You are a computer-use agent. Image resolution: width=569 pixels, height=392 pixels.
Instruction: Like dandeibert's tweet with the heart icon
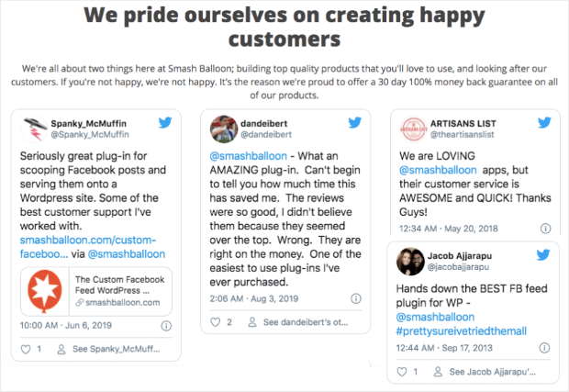217,322
